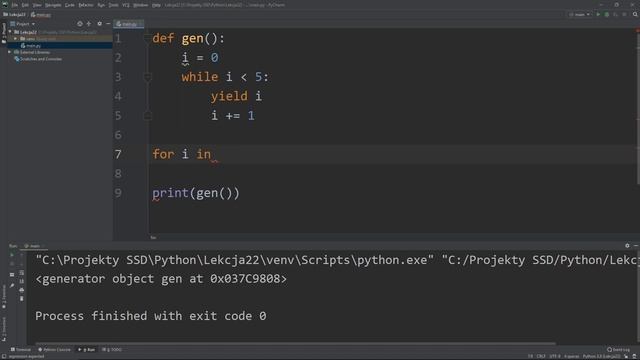Click the restore layout icon in Run panel toolbar
This screenshot has width=640, height=360.
12,275
